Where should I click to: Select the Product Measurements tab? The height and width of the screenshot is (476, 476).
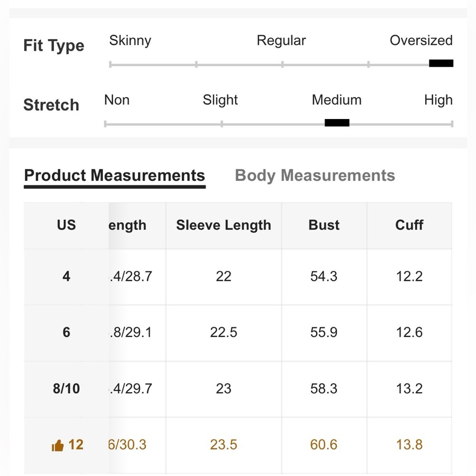tap(114, 175)
